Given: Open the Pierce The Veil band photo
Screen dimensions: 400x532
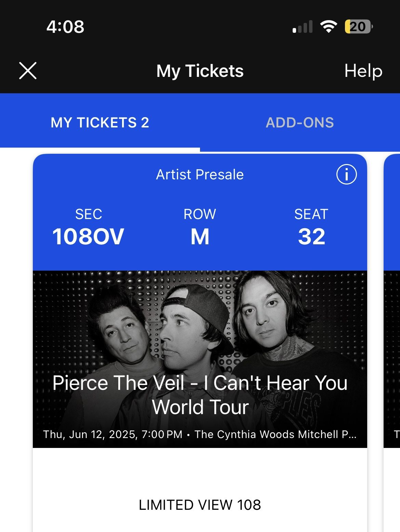Looking at the screenshot, I should point(200,325).
